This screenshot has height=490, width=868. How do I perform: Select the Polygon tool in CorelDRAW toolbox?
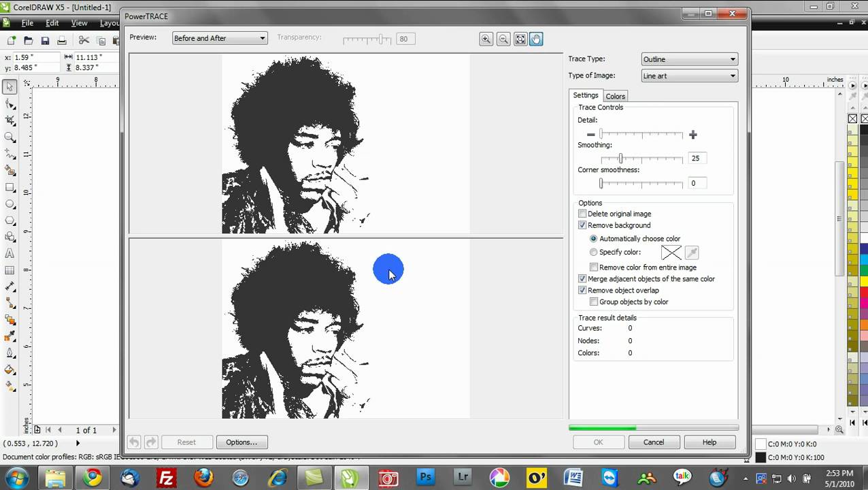click(x=10, y=220)
